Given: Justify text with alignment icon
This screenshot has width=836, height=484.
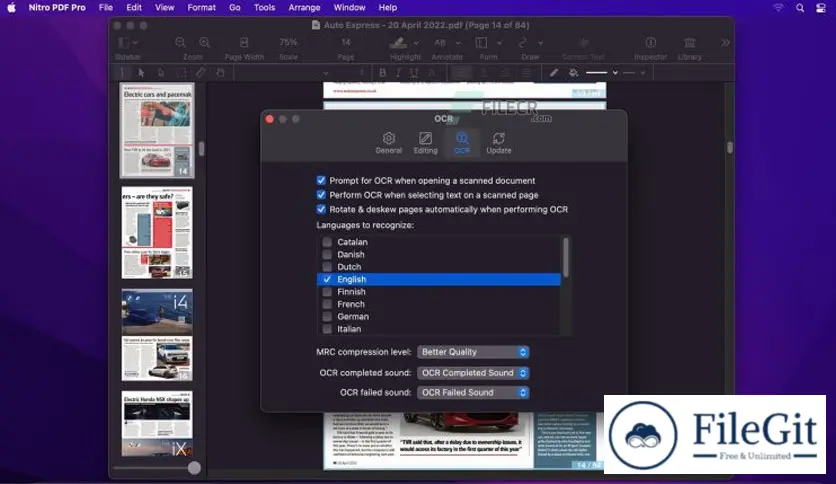Looking at the screenshot, I should pyautogui.click(x=526, y=73).
